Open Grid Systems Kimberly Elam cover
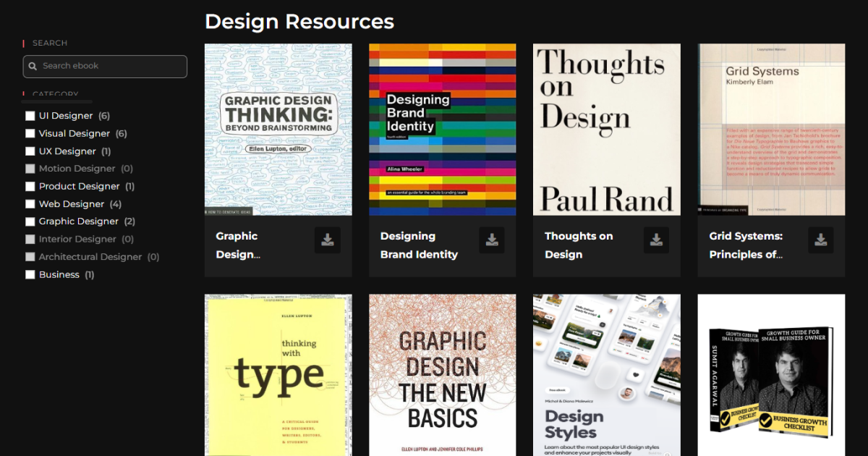This screenshot has width=868, height=456. (771, 130)
